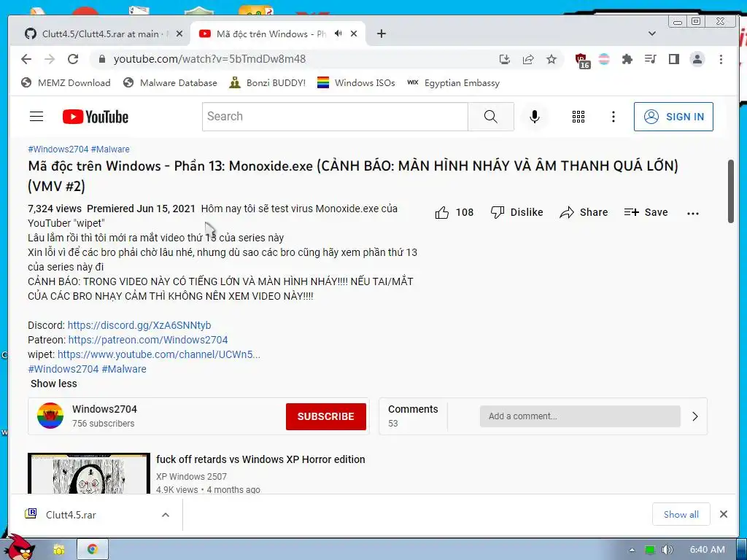The width and height of the screenshot is (747, 560).
Task: Open a new browser tab
Action: coord(381,34)
